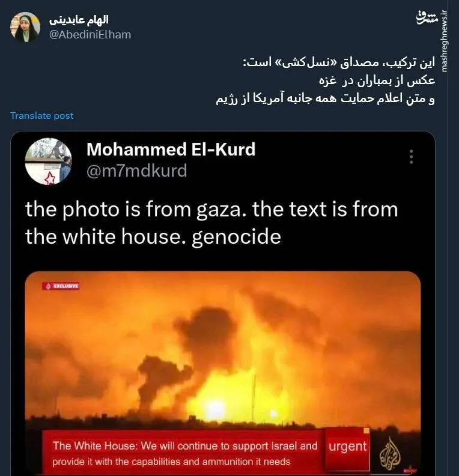The height and width of the screenshot is (476, 459).
Task: Click the Persian tweet text about Gaza
Action: [326, 81]
